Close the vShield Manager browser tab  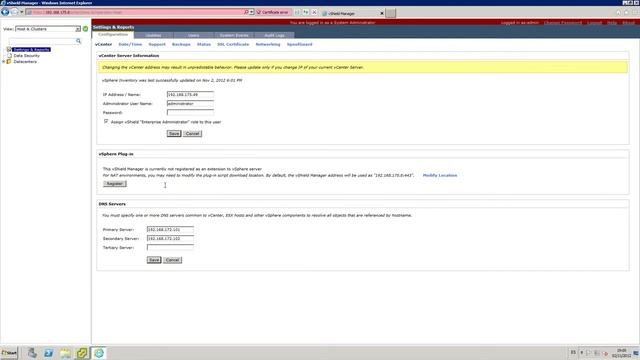pos(382,13)
